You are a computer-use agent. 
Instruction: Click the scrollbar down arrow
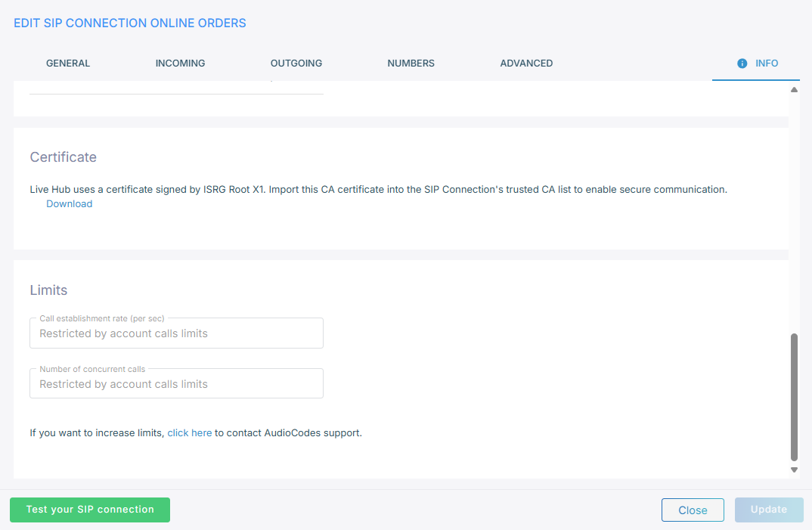click(x=794, y=470)
